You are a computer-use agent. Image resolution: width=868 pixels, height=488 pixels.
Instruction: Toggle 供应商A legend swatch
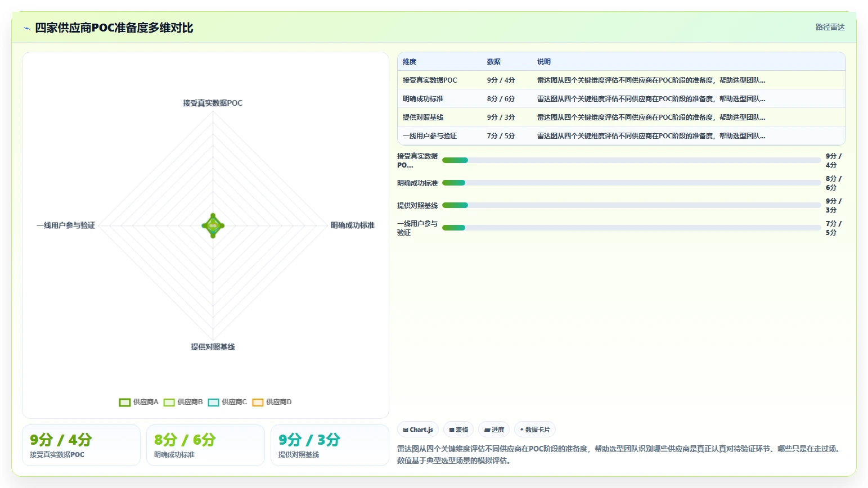tap(125, 402)
